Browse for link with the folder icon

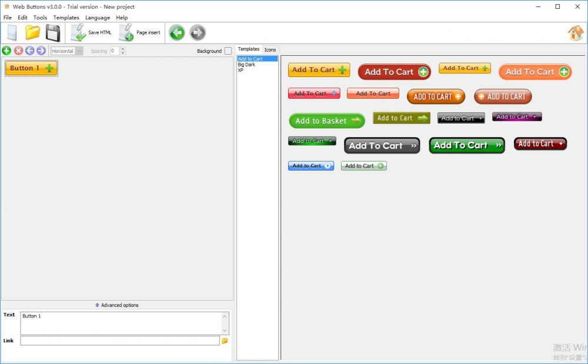click(225, 340)
